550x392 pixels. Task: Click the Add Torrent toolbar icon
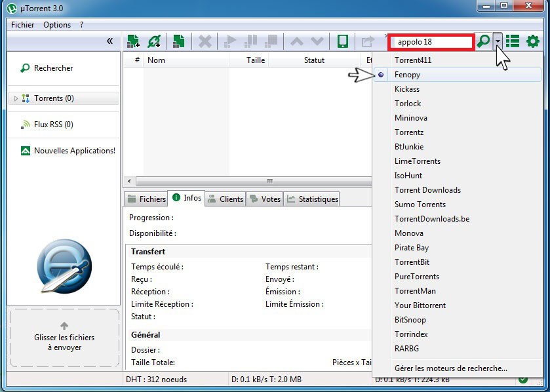(x=133, y=41)
